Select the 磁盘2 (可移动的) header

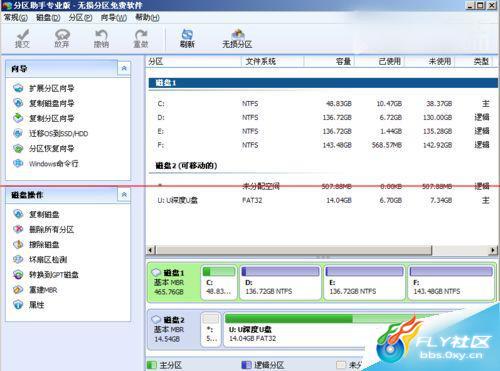click(x=186, y=165)
